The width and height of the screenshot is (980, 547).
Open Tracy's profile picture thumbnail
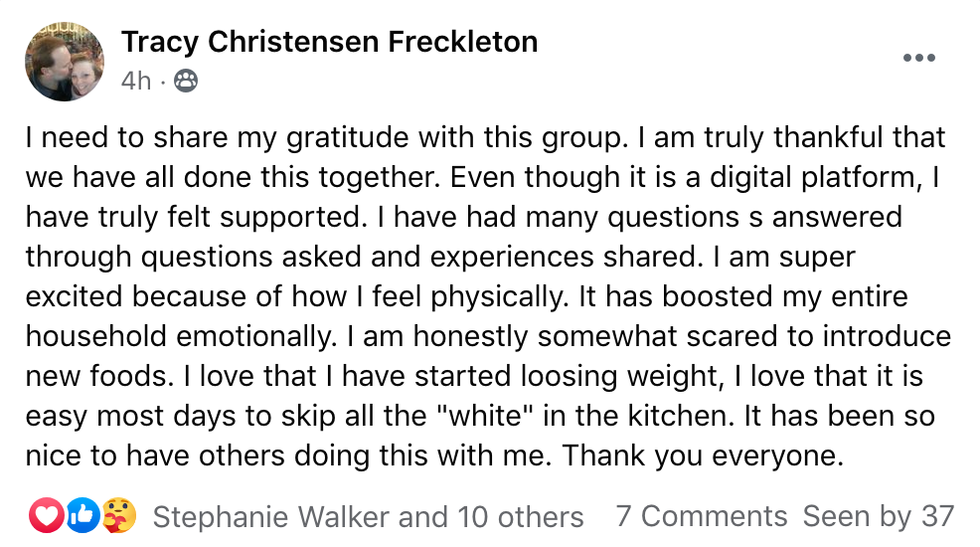[x=65, y=62]
